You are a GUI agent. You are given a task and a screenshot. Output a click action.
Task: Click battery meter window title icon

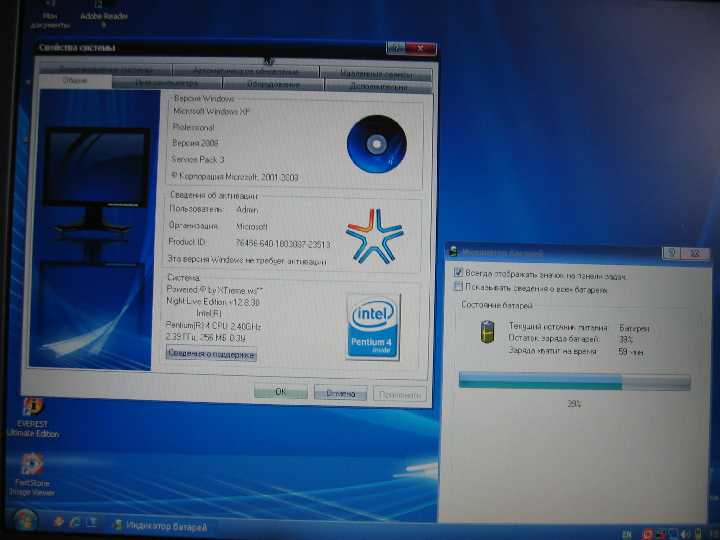(453, 251)
